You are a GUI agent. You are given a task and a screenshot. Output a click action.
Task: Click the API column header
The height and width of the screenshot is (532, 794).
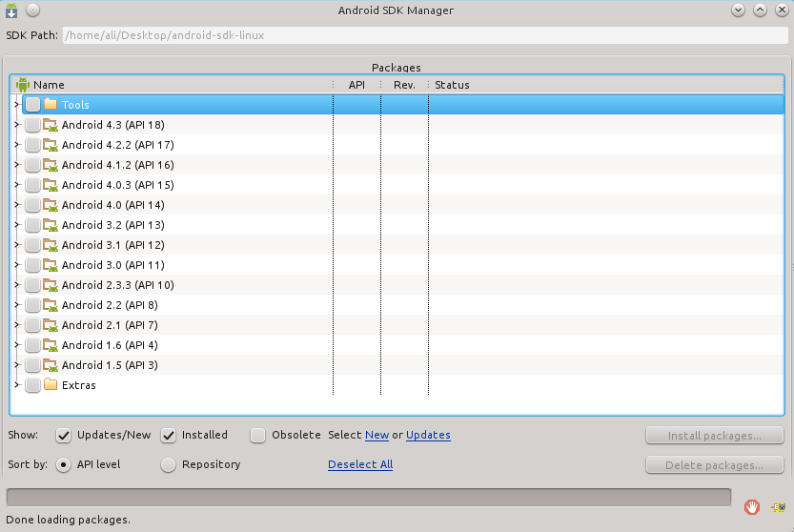click(x=357, y=85)
